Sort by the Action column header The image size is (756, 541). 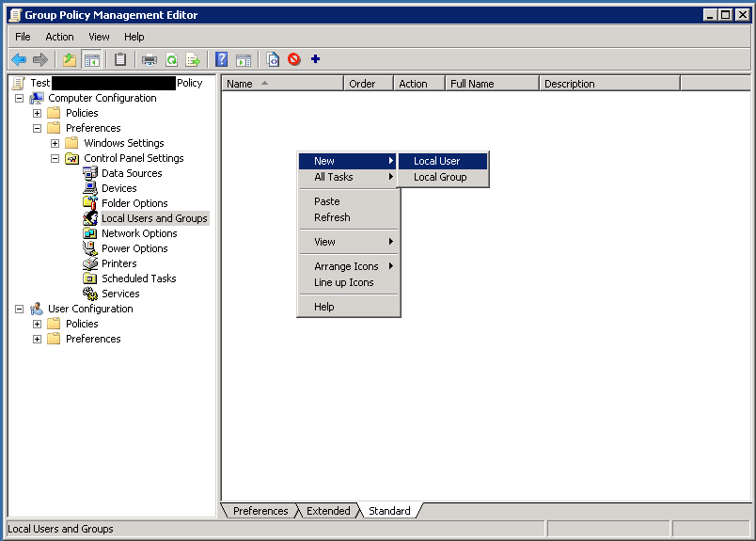coord(419,84)
